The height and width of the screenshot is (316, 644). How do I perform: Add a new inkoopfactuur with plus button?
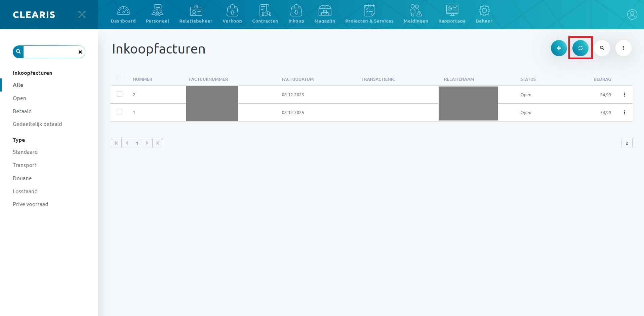pos(559,48)
